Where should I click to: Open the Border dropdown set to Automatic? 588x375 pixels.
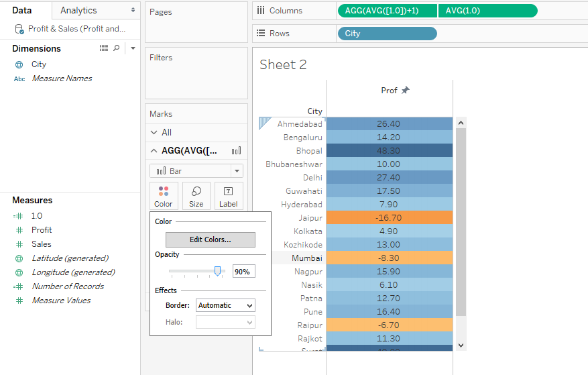pyautogui.click(x=225, y=305)
